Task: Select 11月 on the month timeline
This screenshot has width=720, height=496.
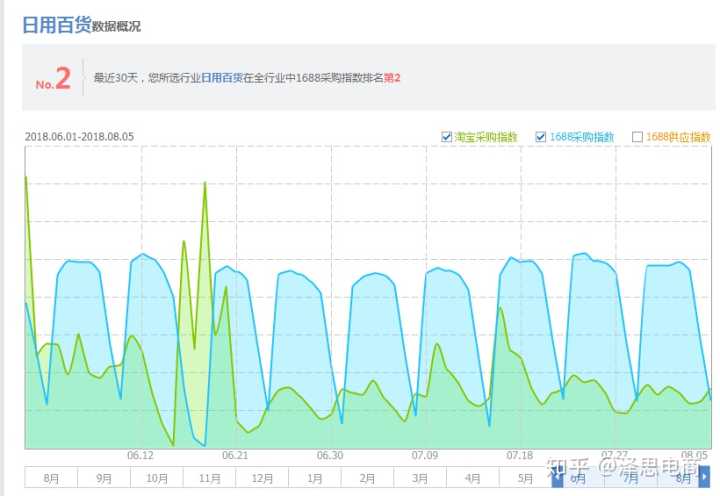Action: tap(209, 478)
